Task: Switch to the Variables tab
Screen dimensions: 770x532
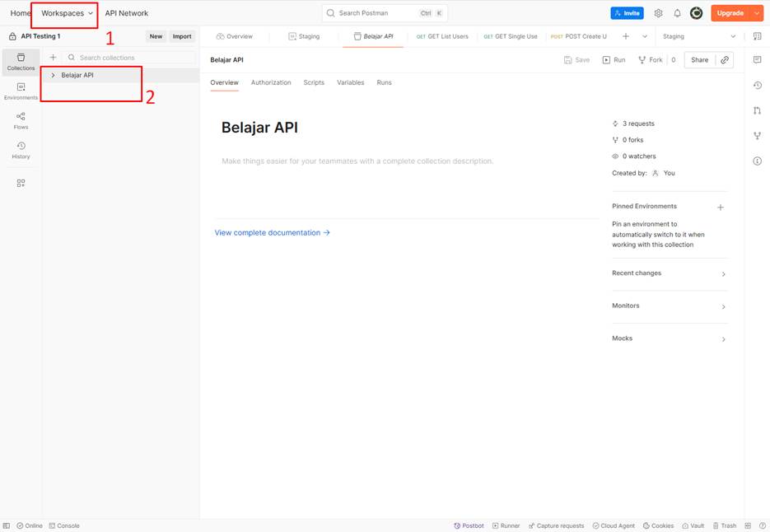Action: pos(350,83)
